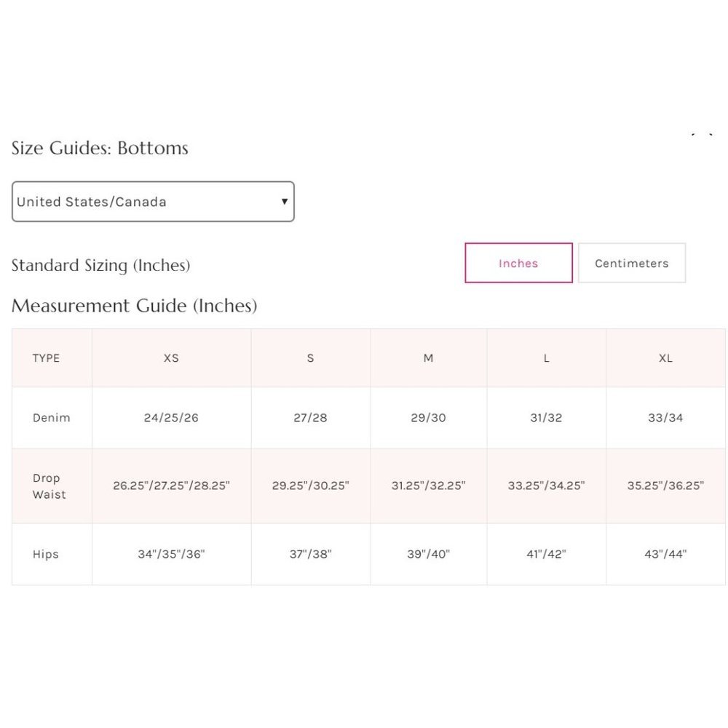Select the M size column header
The width and height of the screenshot is (728, 728).
pyautogui.click(x=428, y=358)
